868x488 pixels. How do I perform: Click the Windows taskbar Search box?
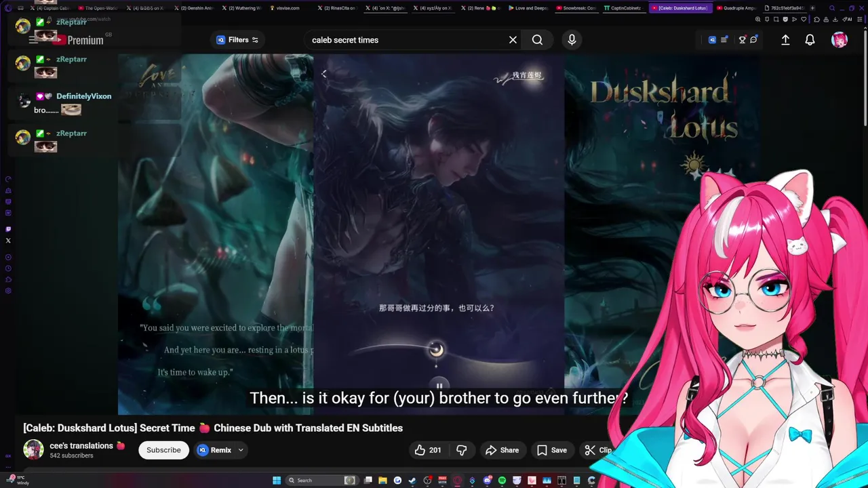pyautogui.click(x=321, y=481)
